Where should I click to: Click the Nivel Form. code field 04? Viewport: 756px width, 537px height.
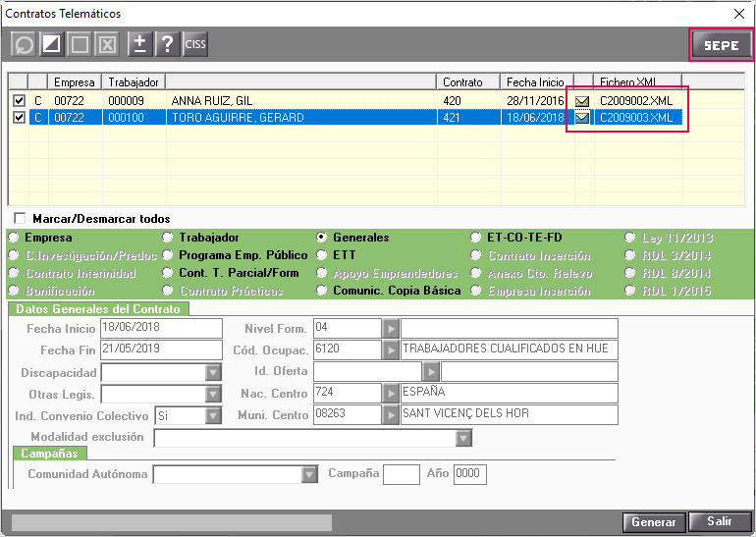point(348,328)
